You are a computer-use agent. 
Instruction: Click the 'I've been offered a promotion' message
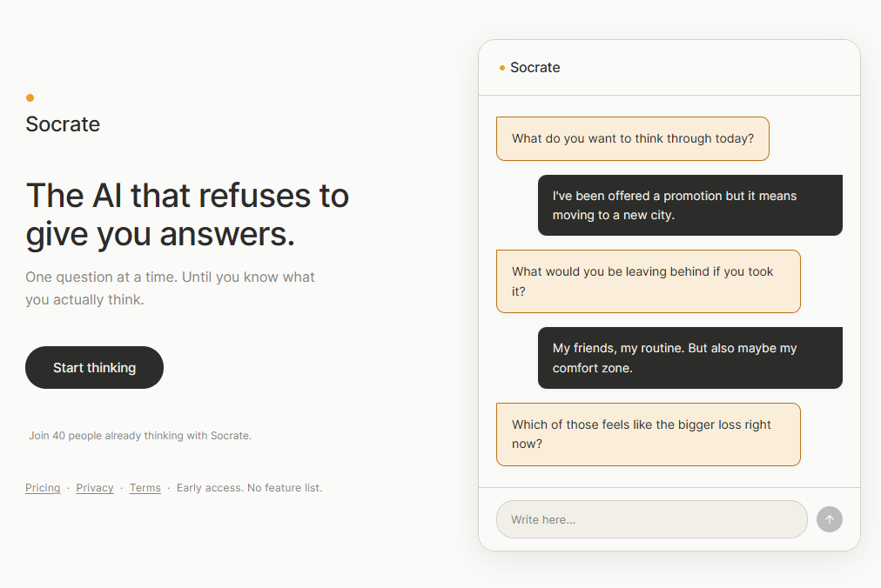(690, 205)
